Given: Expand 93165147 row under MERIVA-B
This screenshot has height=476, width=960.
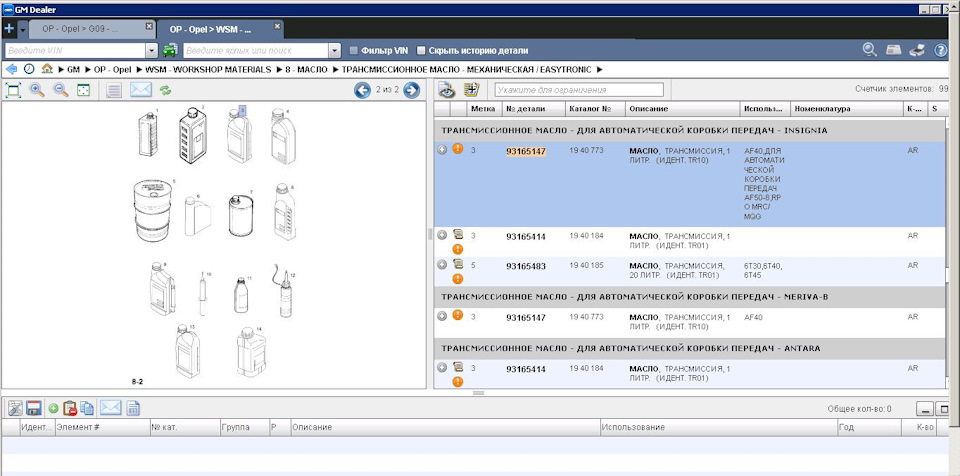Looking at the screenshot, I should pos(442,315).
